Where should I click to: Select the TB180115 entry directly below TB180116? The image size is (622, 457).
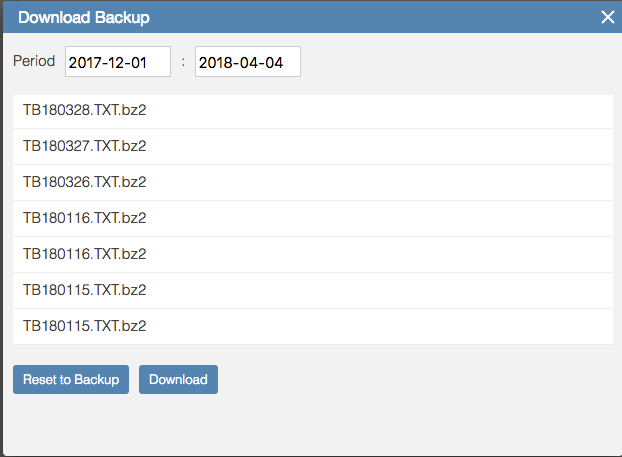313,290
